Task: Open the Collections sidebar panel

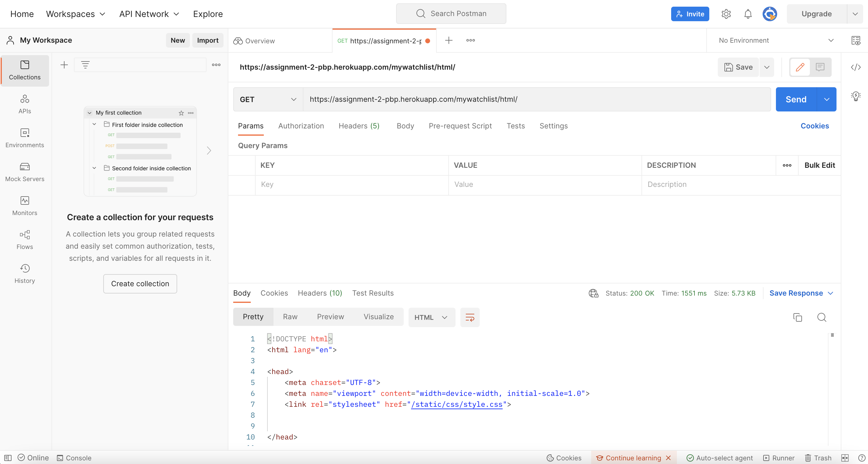Action: click(25, 71)
